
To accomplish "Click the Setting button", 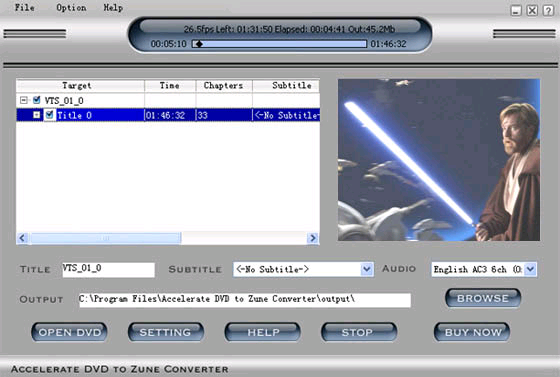I will [166, 332].
